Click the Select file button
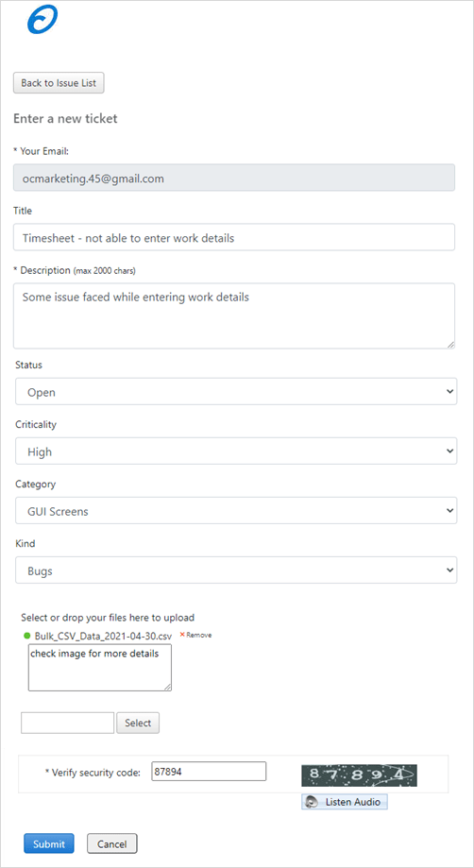 138,723
